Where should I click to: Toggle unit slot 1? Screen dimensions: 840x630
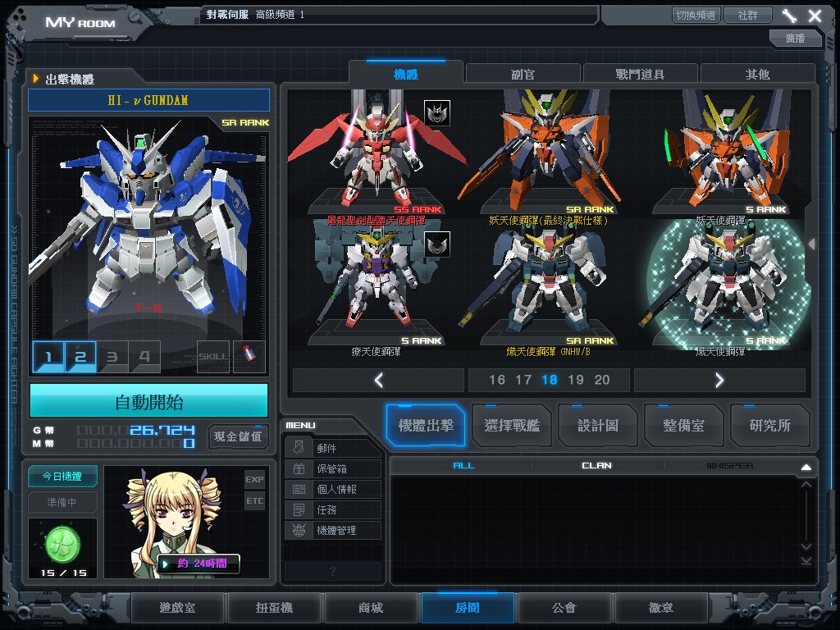click(x=48, y=357)
